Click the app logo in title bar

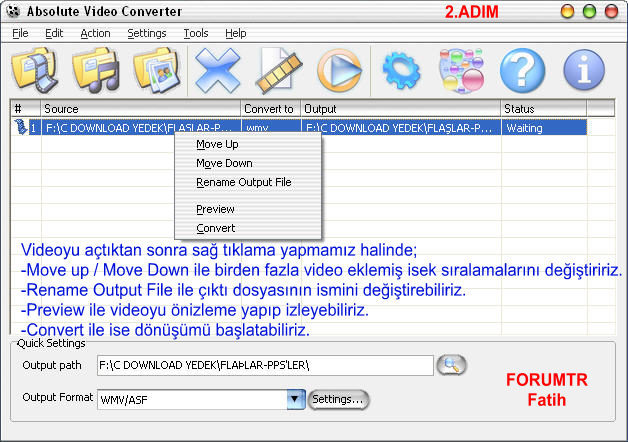[13, 11]
